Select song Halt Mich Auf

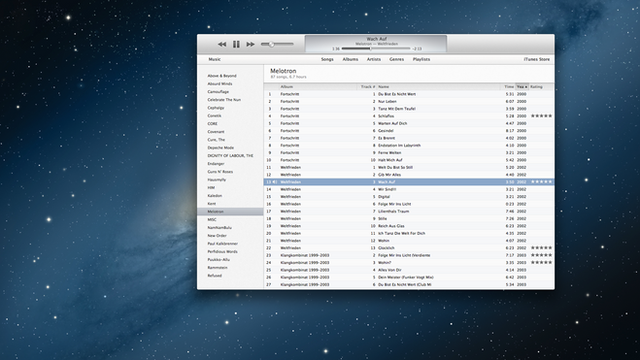(x=390, y=160)
